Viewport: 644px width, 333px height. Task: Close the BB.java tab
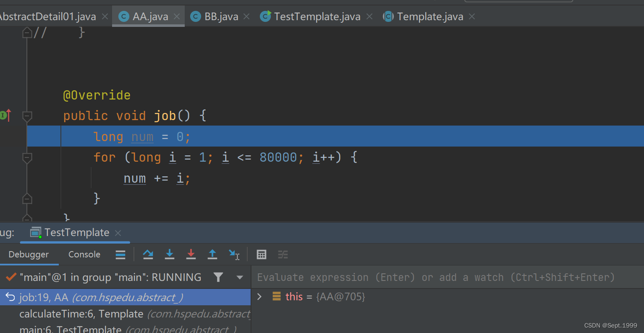click(246, 16)
